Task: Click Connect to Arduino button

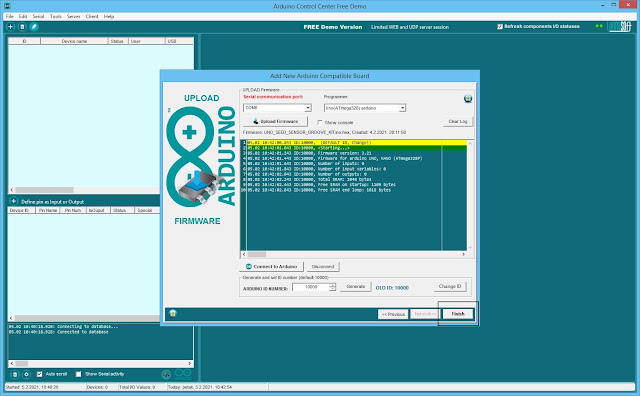Action: pyautogui.click(x=271, y=267)
